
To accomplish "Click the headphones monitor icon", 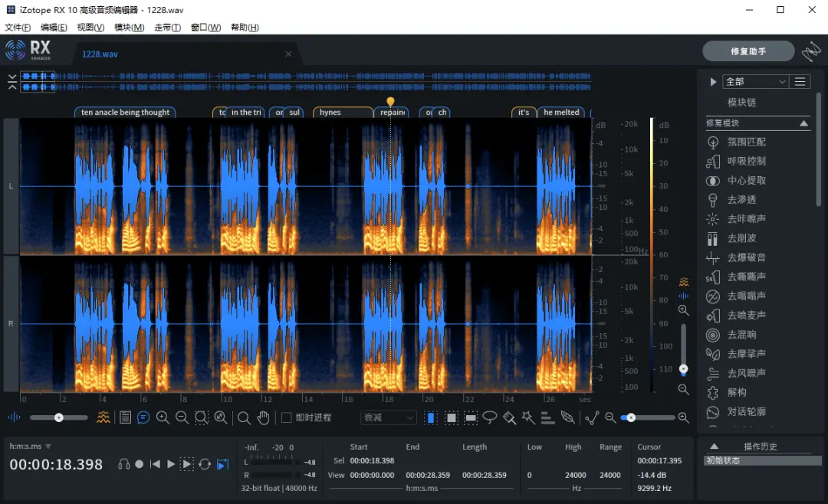I will (123, 464).
